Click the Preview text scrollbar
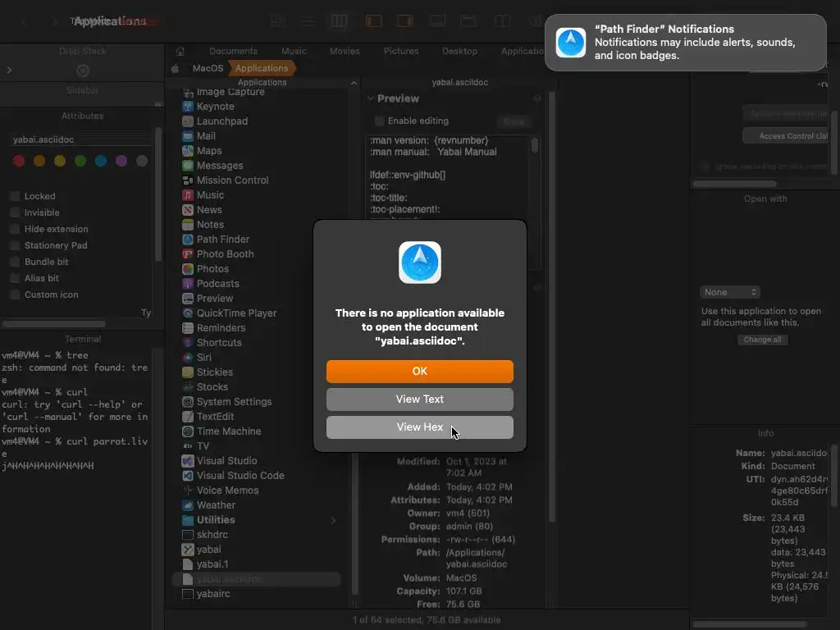Viewport: 840px width, 630px height. (535, 146)
